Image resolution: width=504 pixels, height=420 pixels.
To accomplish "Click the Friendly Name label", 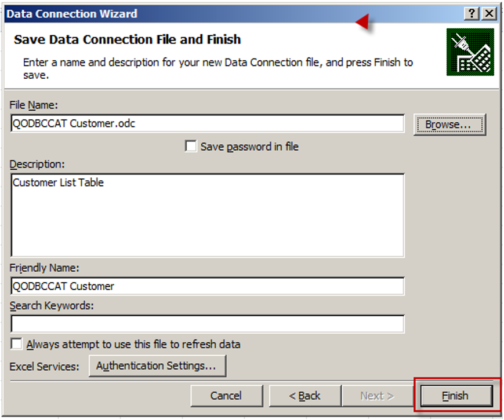I will pos(45,268).
